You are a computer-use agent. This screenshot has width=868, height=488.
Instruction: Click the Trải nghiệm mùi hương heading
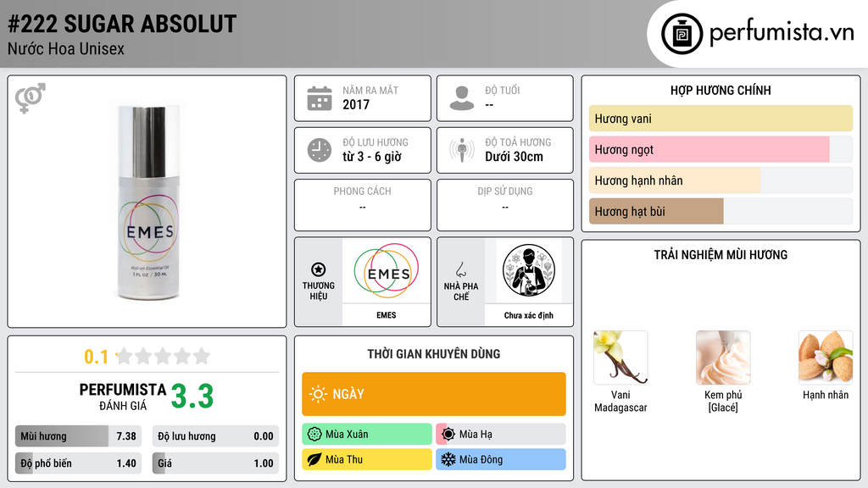(x=721, y=255)
